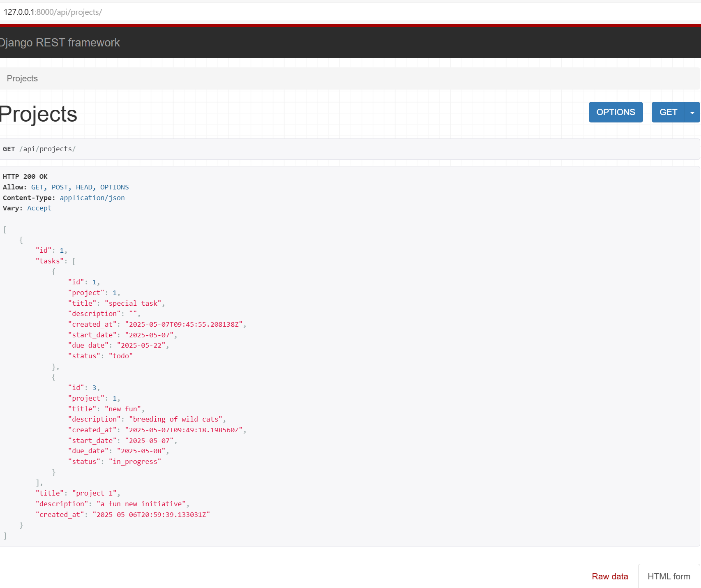Image resolution: width=701 pixels, height=588 pixels.
Task: Switch to the Raw data tab
Action: pos(610,576)
